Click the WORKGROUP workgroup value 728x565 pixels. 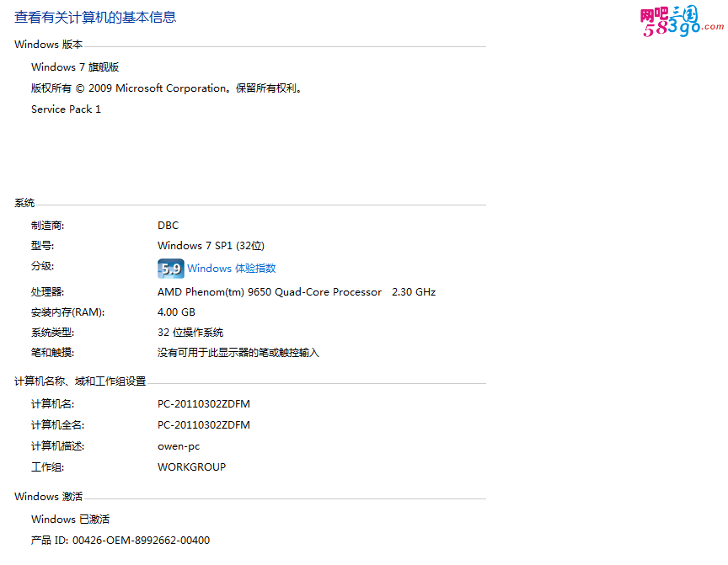[191, 467]
